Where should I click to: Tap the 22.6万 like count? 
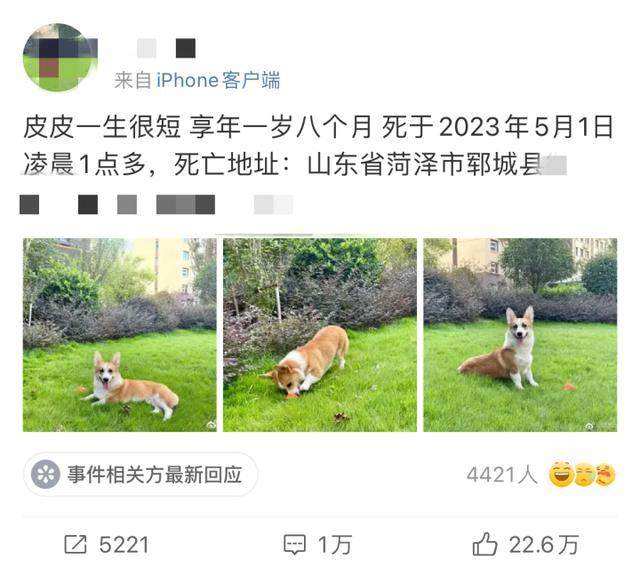pos(544,545)
